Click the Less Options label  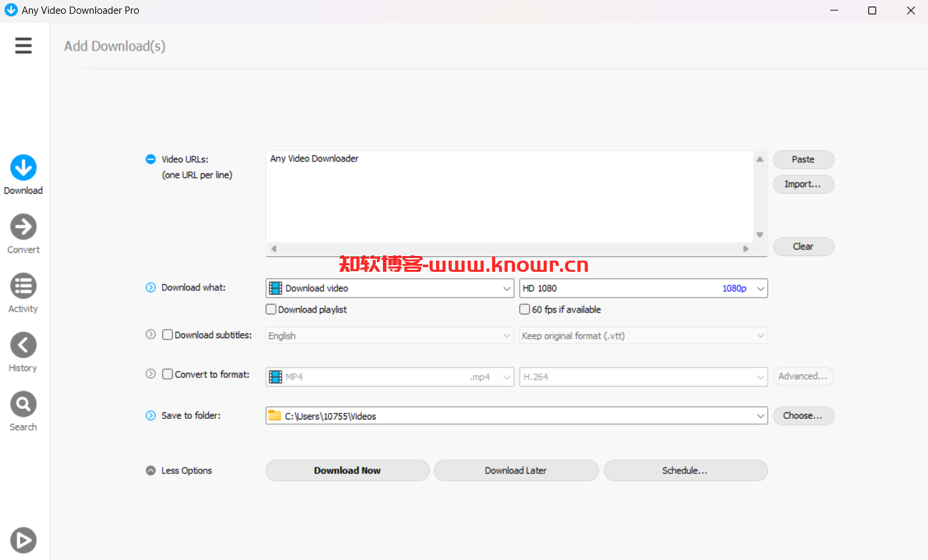tap(187, 471)
